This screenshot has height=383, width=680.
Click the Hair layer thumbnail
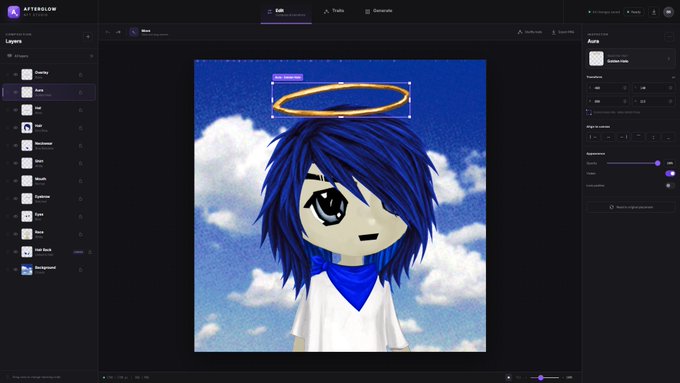(27, 128)
